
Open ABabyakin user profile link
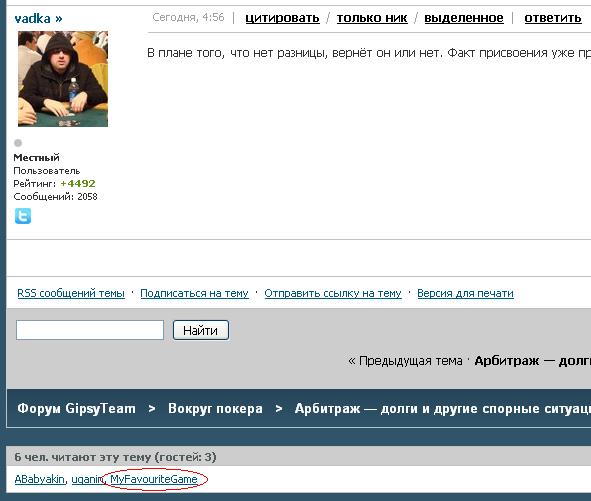[x=40, y=479]
